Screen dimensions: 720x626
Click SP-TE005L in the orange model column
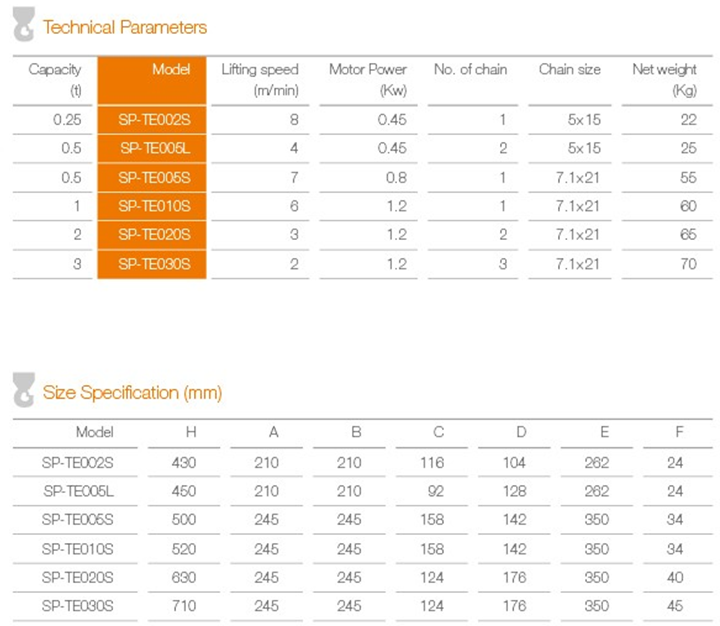(x=153, y=149)
